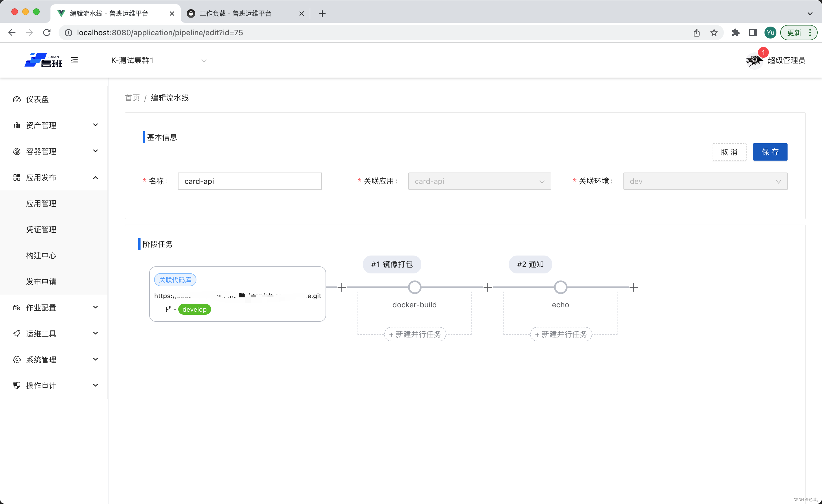Open 构建中心 in the sidebar
The height and width of the screenshot is (504, 822).
[41, 256]
